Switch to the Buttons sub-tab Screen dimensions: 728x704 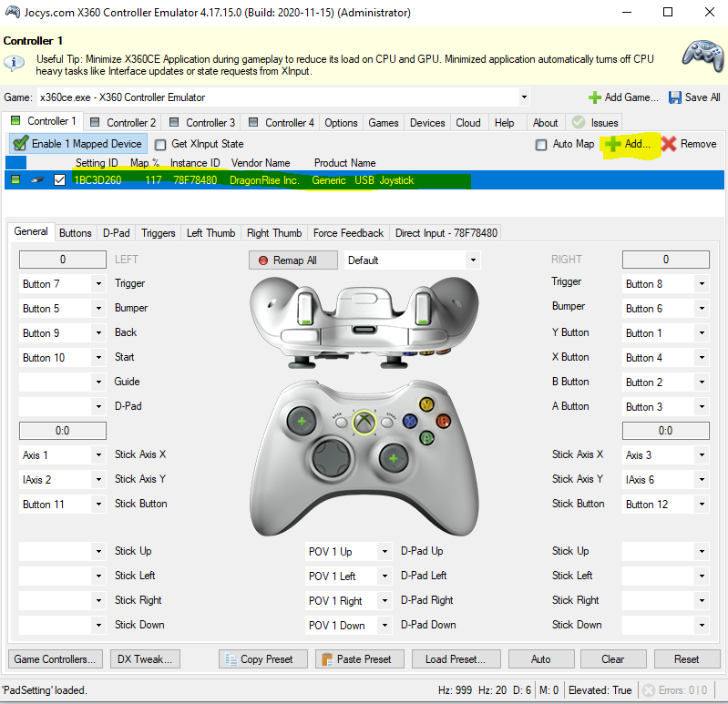76,233
